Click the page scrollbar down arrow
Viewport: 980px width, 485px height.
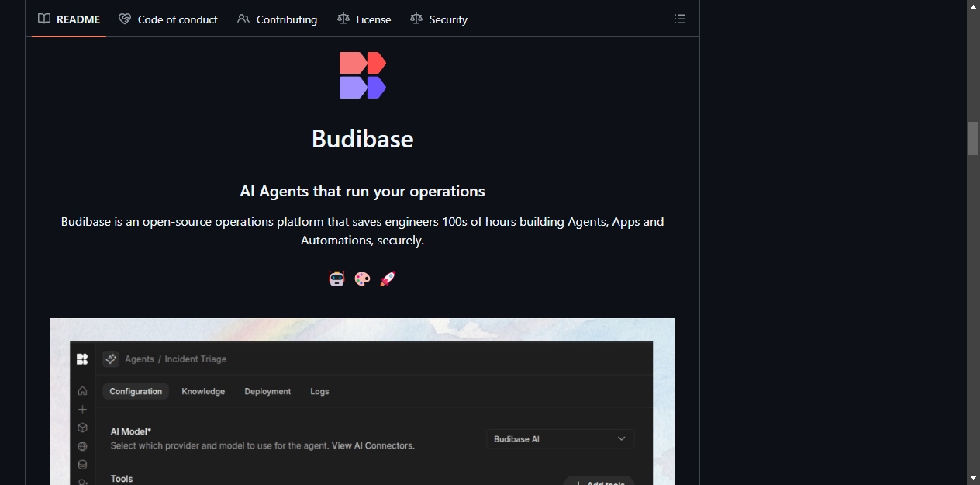973,479
